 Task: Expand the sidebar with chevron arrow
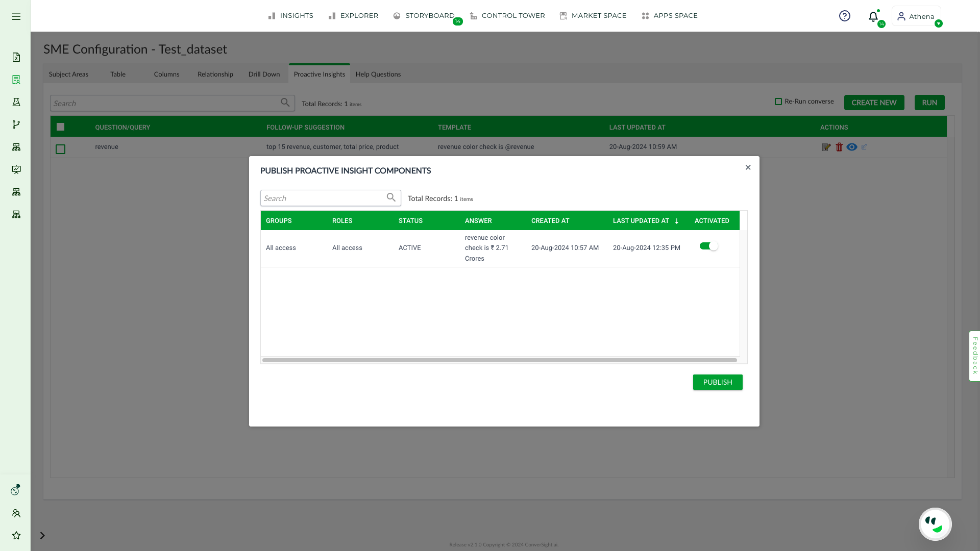coord(42,536)
